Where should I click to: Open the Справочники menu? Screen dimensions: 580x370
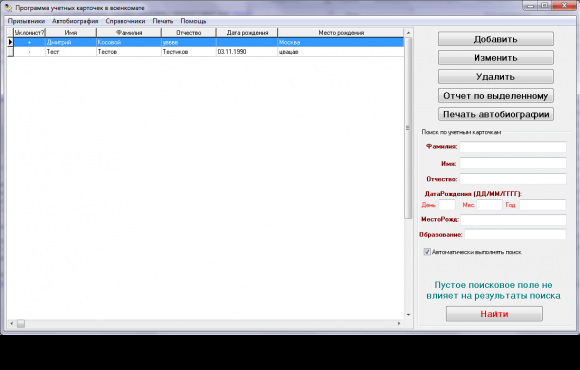click(x=125, y=21)
